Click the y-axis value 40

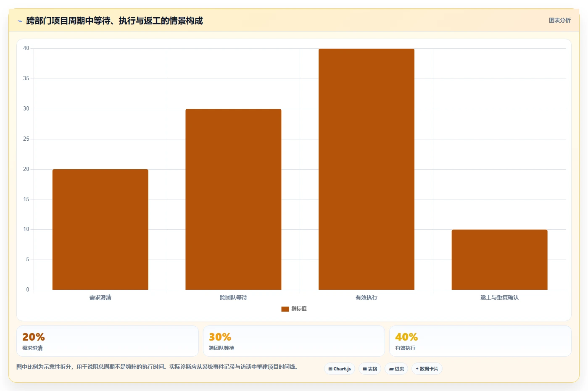[26, 48]
